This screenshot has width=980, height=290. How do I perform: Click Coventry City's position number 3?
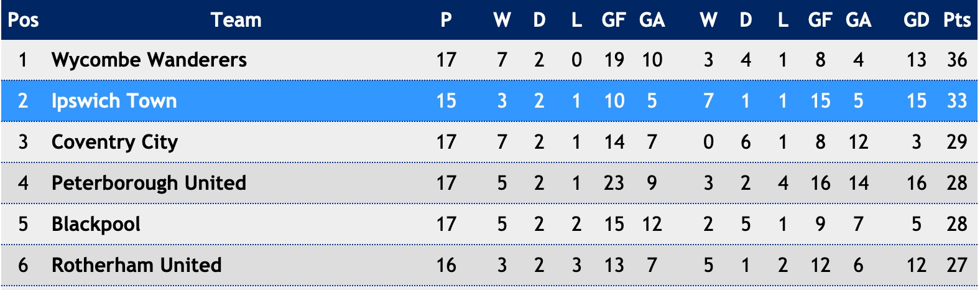23,142
